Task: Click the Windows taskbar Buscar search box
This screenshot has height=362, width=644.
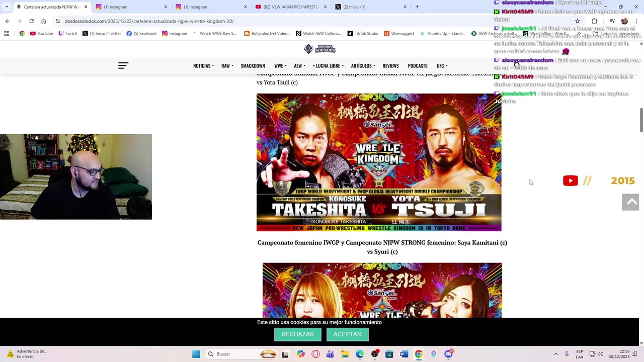Action: pos(242,354)
